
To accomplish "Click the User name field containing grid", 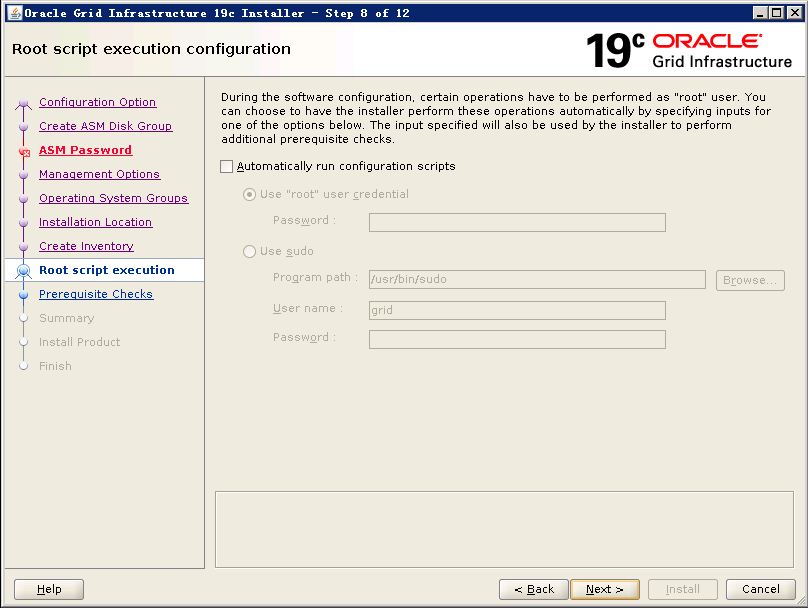I will click(x=517, y=310).
